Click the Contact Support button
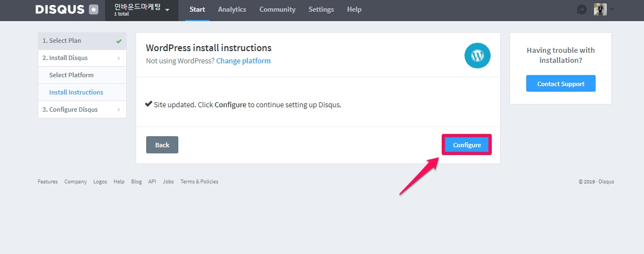644x254 pixels. 561,83
